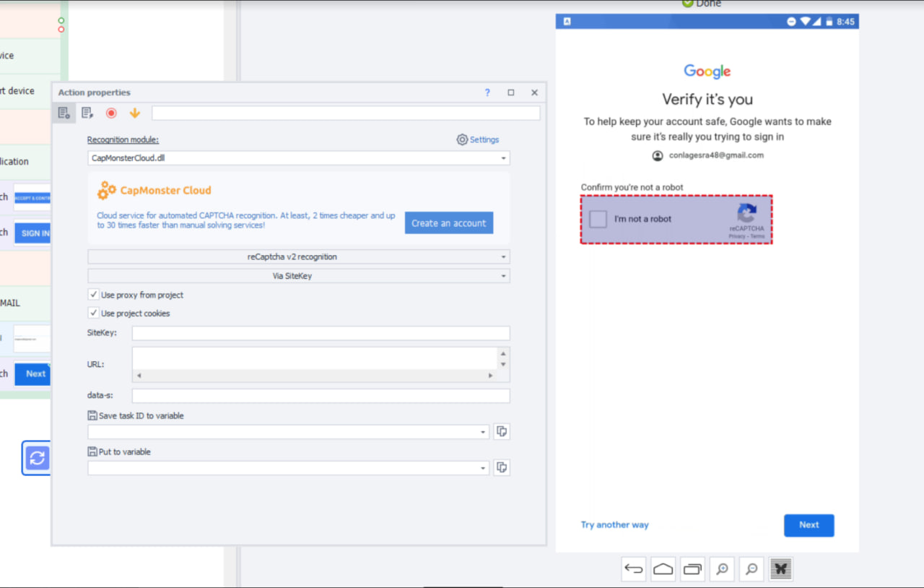Click the URL text area
Screen dimensions: 924x588
coord(315,358)
